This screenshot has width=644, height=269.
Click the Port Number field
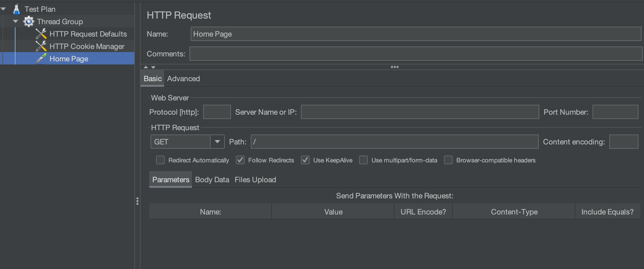pos(615,112)
